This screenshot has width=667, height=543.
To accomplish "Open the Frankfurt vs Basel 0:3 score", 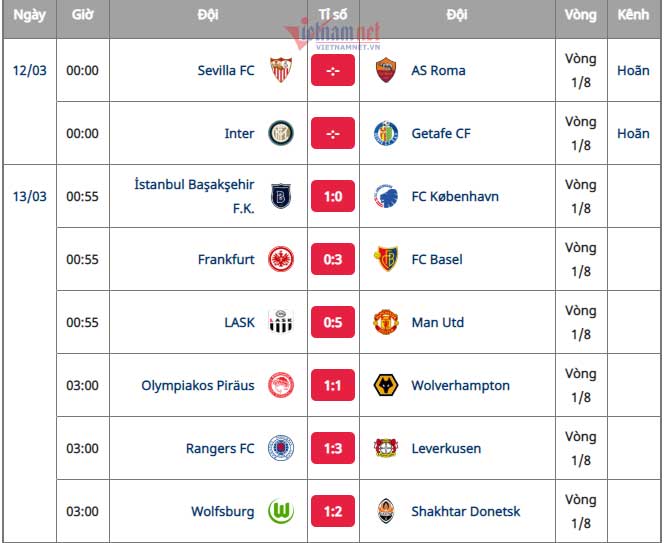I will coord(333,259).
